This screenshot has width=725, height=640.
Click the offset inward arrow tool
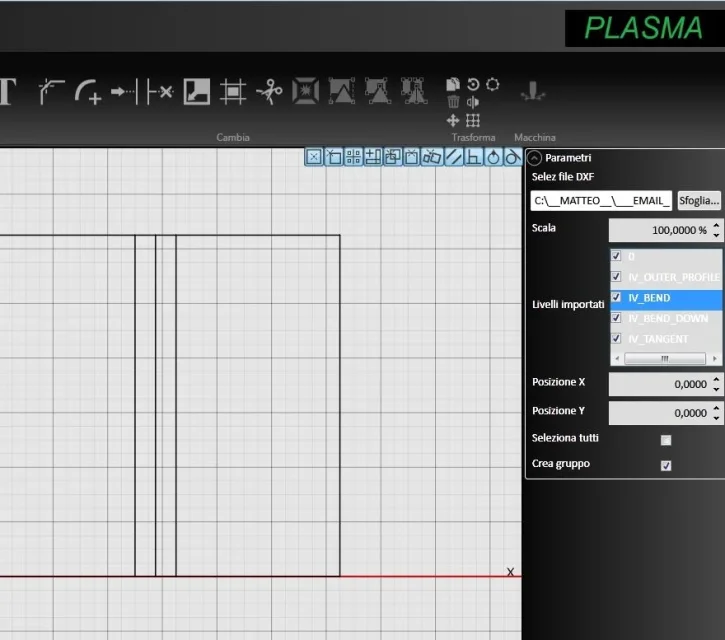[197, 92]
